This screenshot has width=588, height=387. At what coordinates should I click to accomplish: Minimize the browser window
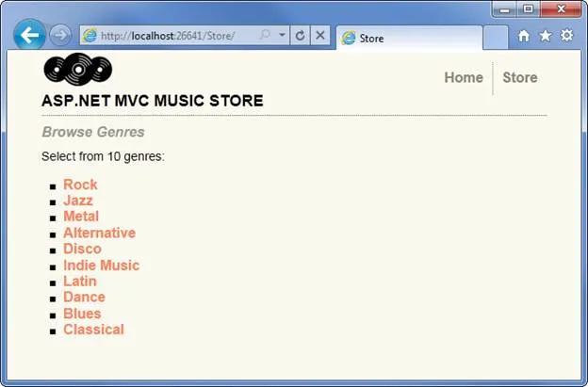(x=505, y=9)
